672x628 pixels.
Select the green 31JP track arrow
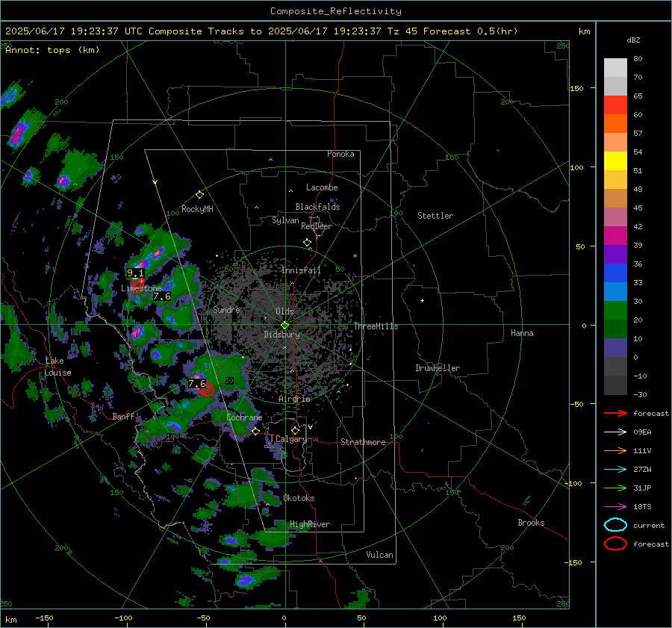click(x=615, y=488)
